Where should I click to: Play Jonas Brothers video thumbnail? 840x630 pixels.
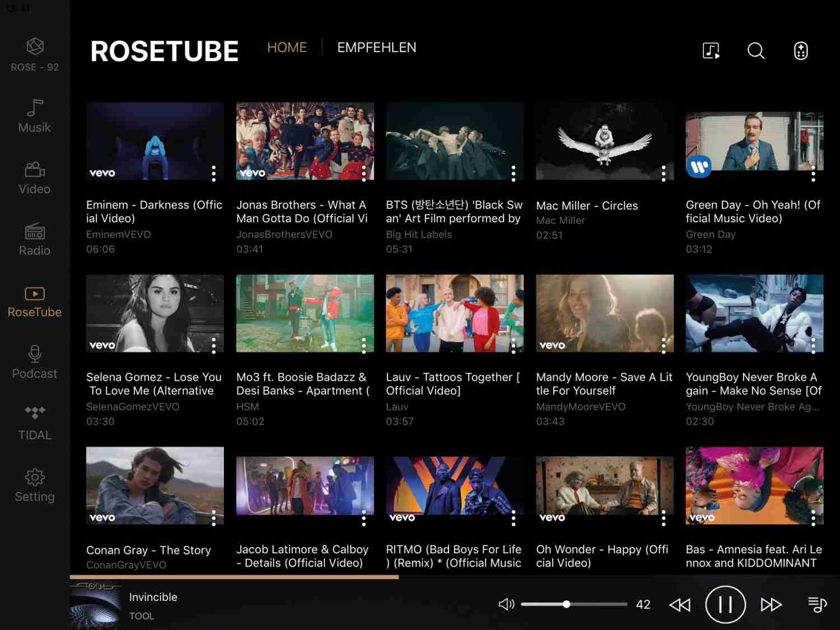pos(305,141)
